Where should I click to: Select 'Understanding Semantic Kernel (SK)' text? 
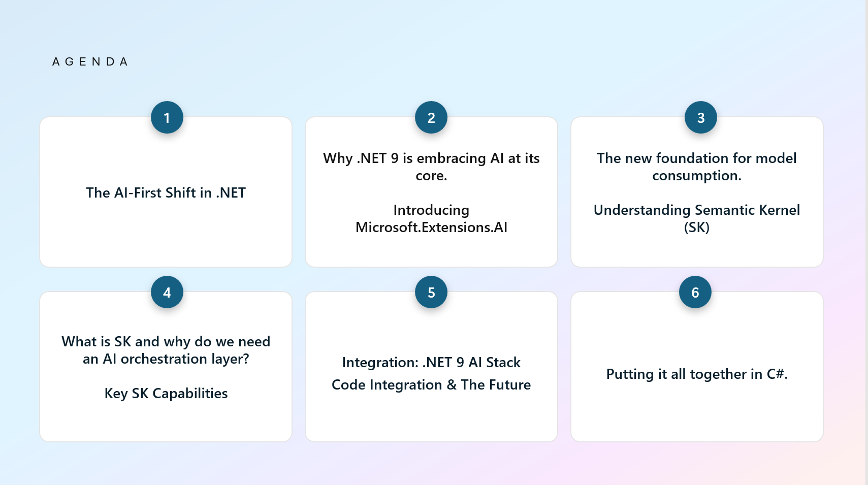point(696,219)
